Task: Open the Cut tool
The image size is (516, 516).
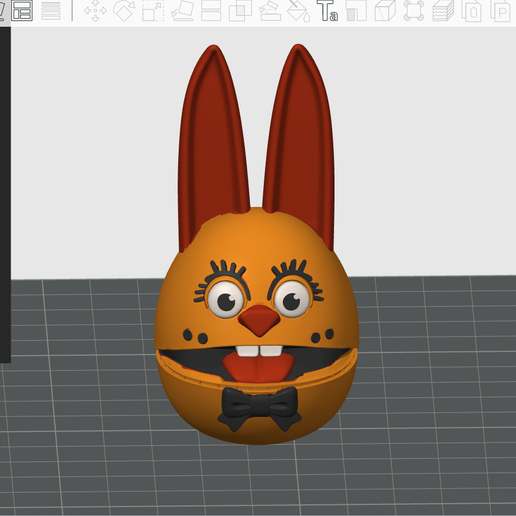Action: tap(211, 11)
